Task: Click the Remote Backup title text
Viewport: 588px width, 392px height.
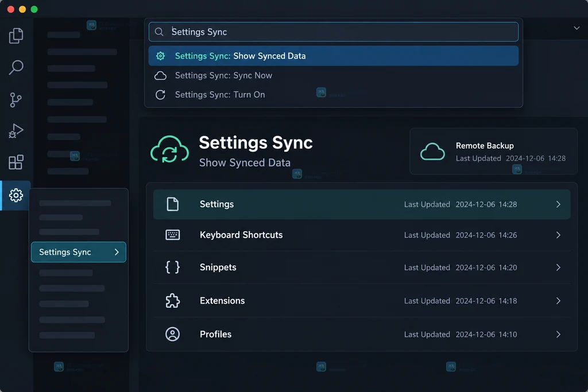Action: 485,145
